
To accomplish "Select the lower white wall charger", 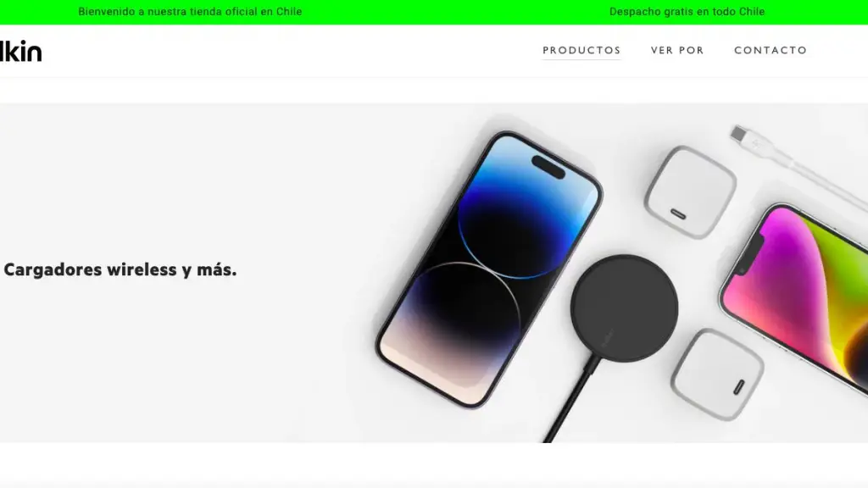I will pos(718,374).
